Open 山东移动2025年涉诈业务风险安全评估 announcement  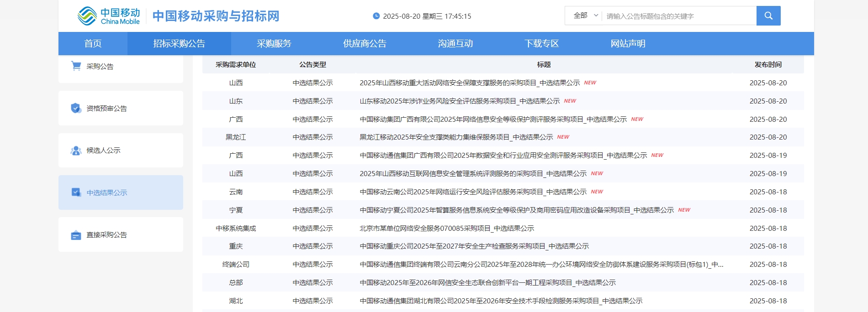(460, 101)
